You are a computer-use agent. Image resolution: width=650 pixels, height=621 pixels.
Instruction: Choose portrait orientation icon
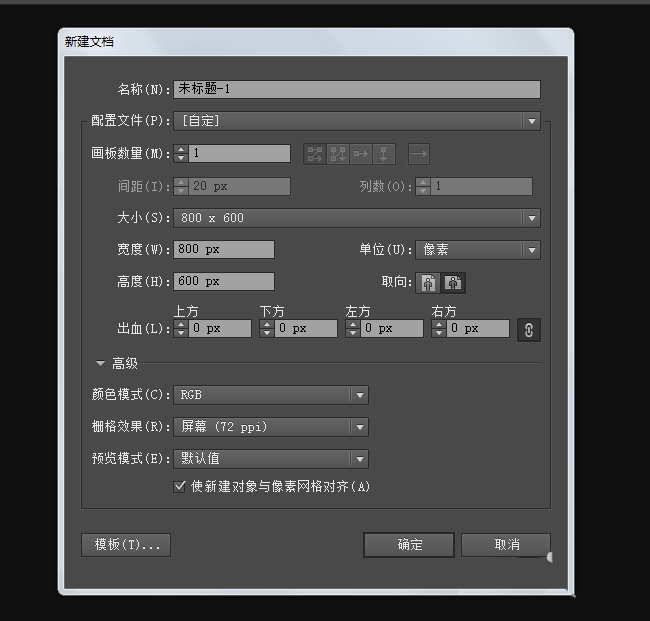(428, 283)
